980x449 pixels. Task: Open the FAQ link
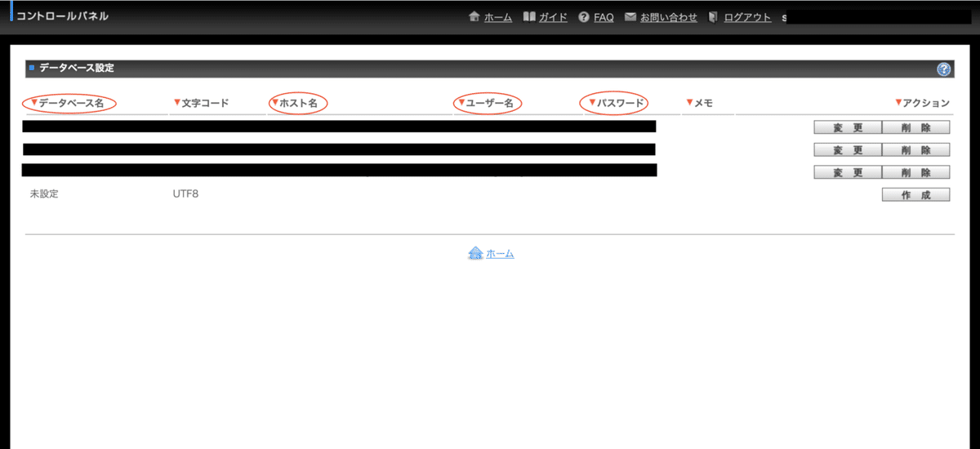pyautogui.click(x=604, y=17)
